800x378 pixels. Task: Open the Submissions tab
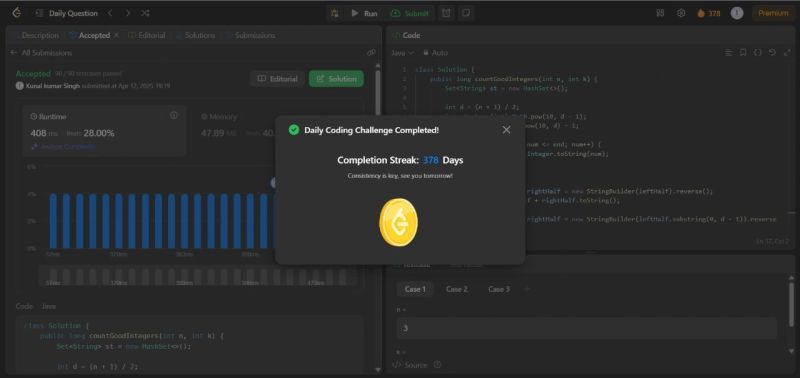click(x=251, y=35)
